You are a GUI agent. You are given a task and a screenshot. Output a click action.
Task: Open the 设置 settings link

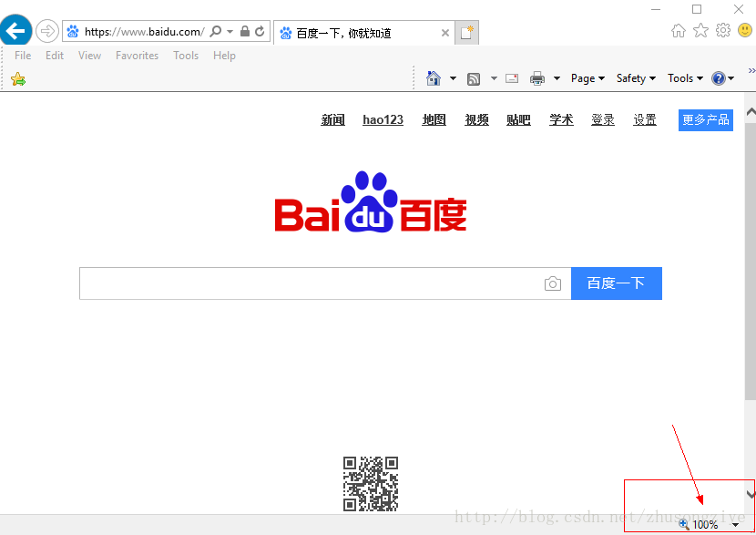(x=645, y=119)
